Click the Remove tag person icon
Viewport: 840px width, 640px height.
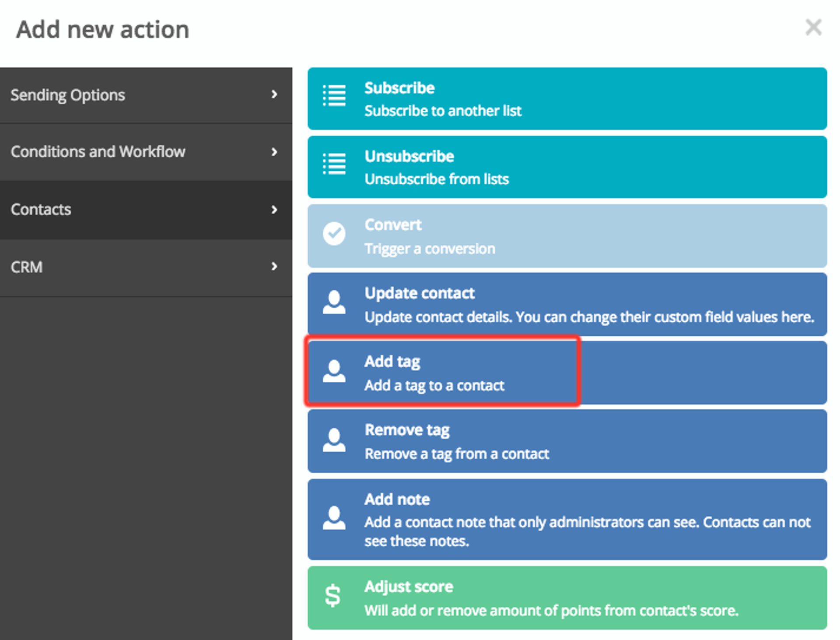(334, 440)
